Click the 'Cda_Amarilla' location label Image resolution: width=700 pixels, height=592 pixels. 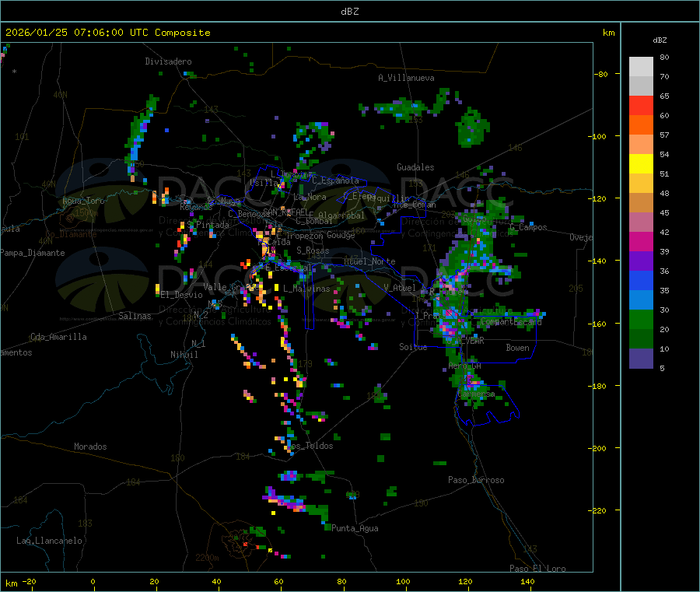pyautogui.click(x=58, y=337)
